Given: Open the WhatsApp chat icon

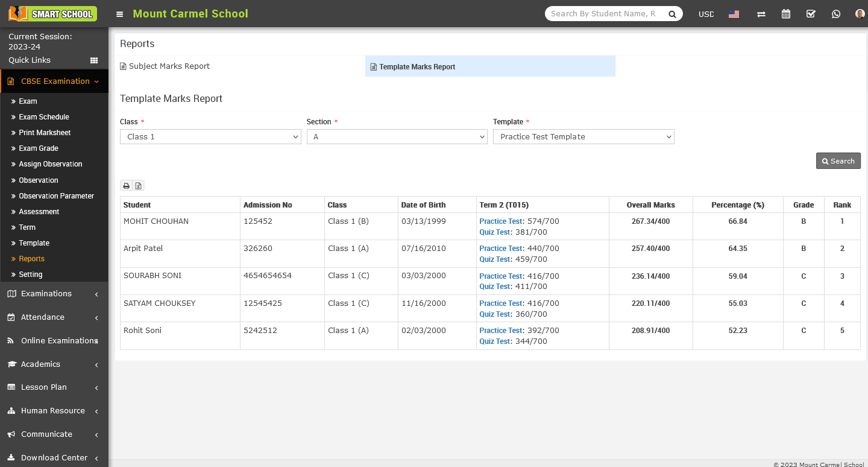Looking at the screenshot, I should coord(835,14).
